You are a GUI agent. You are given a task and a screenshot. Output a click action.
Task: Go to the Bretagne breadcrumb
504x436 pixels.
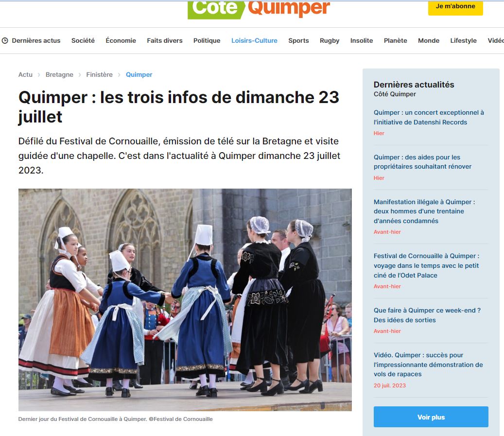pyautogui.click(x=59, y=74)
